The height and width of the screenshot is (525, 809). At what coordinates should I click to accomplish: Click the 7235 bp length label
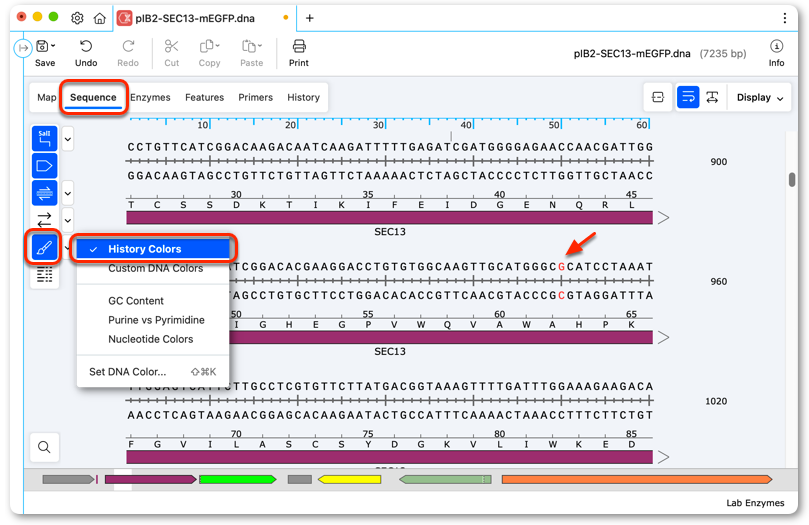pos(723,54)
